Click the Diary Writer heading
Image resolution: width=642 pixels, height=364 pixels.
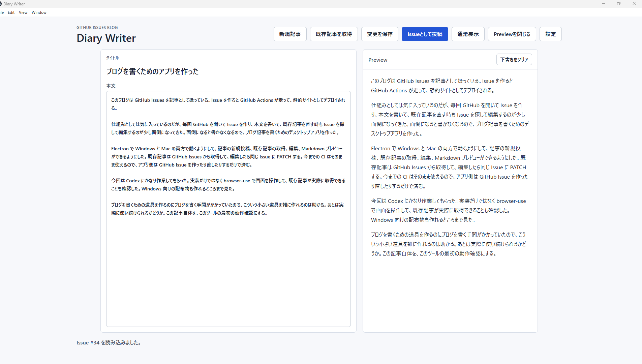tap(106, 38)
